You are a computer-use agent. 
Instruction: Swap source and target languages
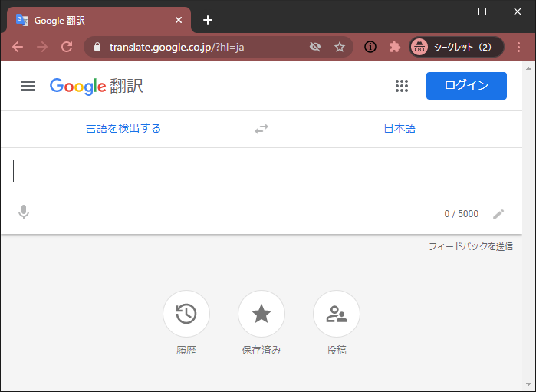tap(261, 129)
